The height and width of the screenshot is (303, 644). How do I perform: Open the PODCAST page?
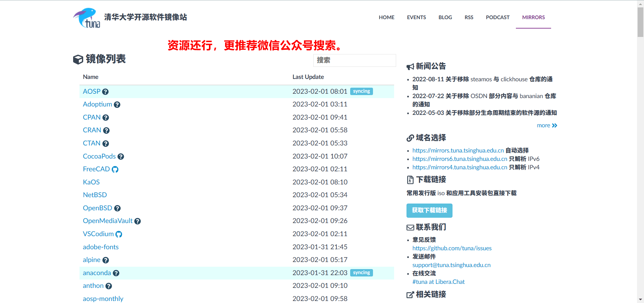tap(497, 17)
